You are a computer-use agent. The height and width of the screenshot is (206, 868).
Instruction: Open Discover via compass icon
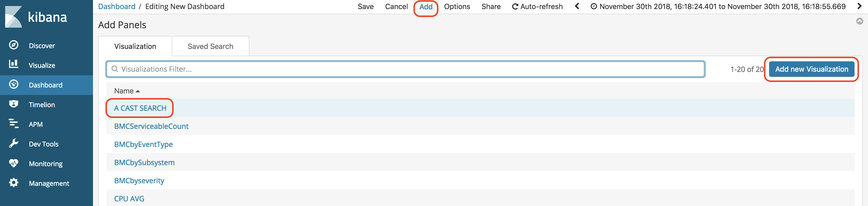pyautogui.click(x=14, y=45)
